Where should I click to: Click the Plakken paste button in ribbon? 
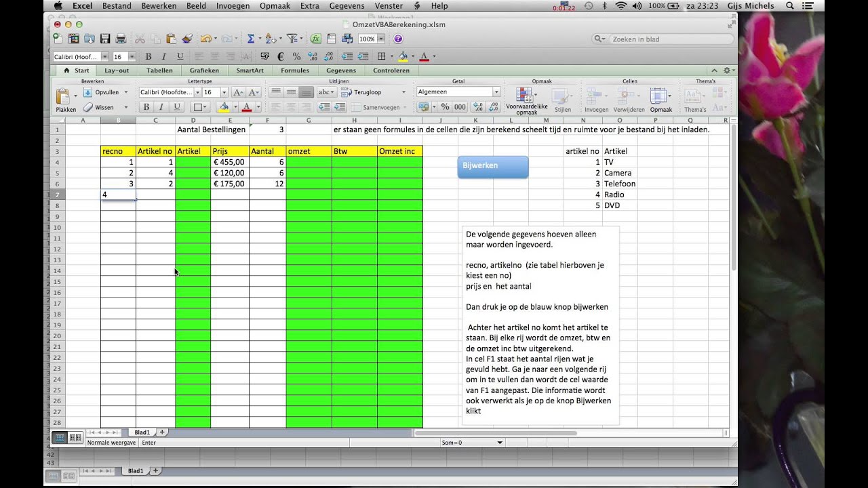point(66,100)
